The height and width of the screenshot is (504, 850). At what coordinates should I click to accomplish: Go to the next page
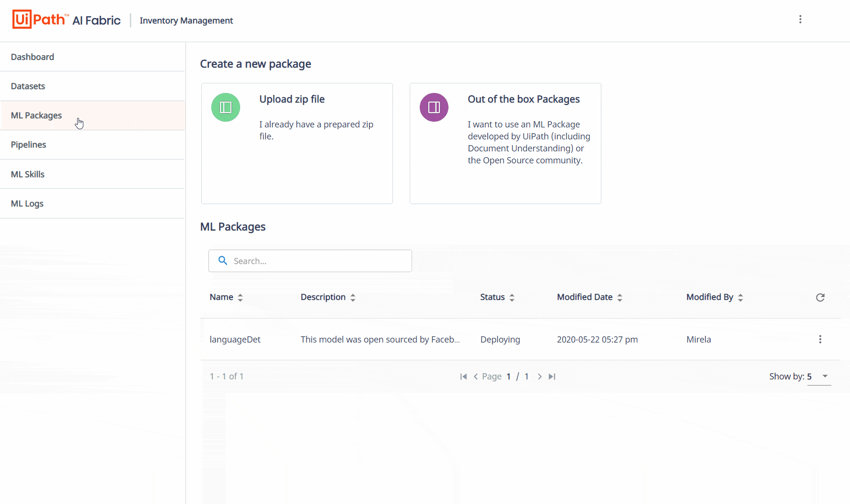[540, 377]
